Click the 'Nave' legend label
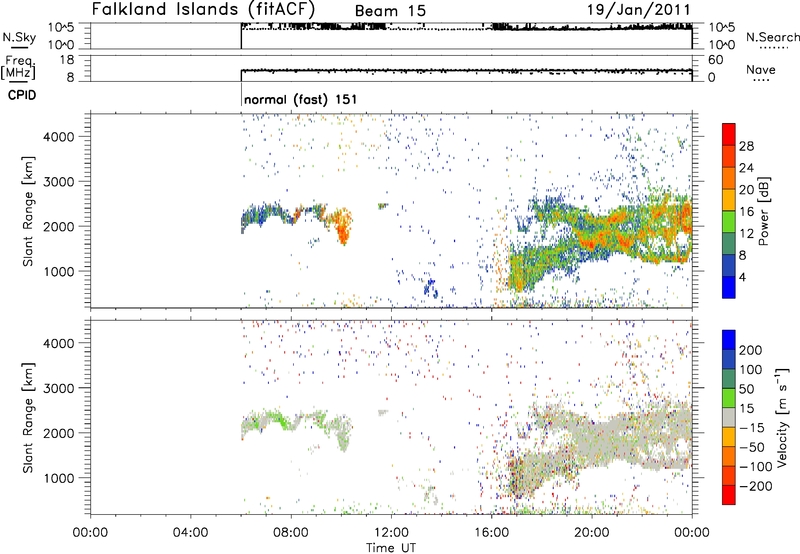Viewport: 800px width, 554px height. click(761, 69)
